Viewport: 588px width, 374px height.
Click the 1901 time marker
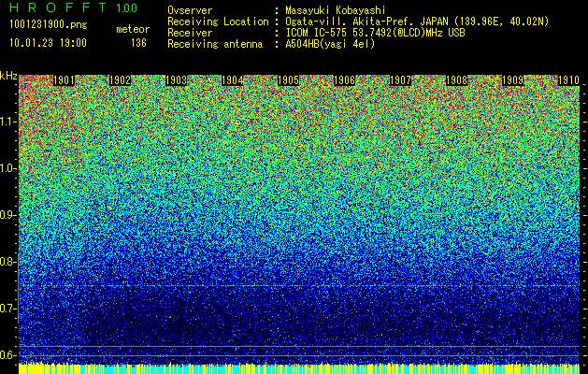point(65,80)
